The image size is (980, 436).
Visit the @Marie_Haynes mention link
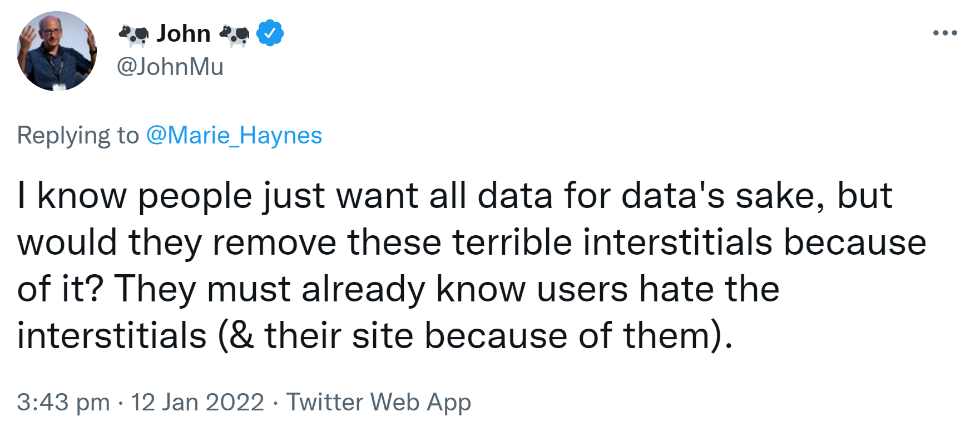coord(234,135)
